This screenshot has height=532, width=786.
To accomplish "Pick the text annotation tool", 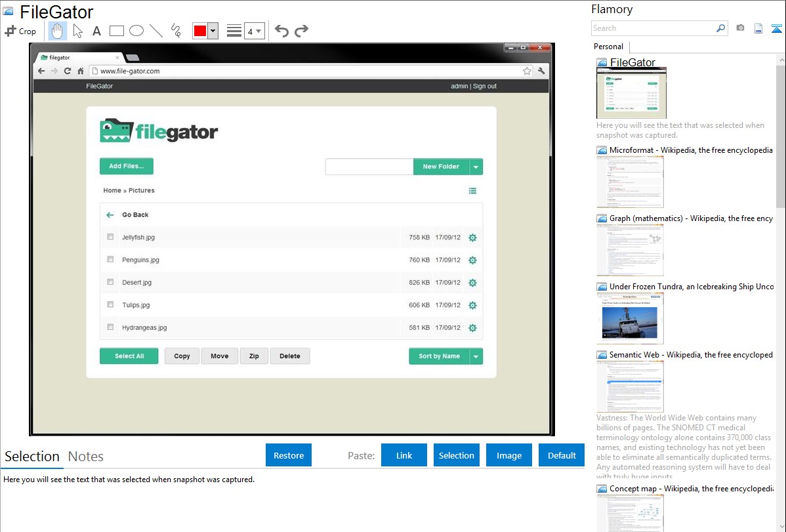I will pos(96,31).
